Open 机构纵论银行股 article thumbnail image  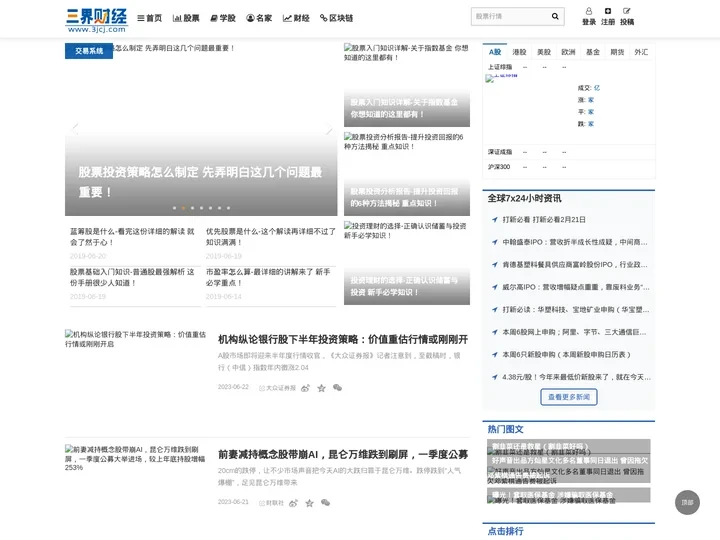(x=135, y=339)
